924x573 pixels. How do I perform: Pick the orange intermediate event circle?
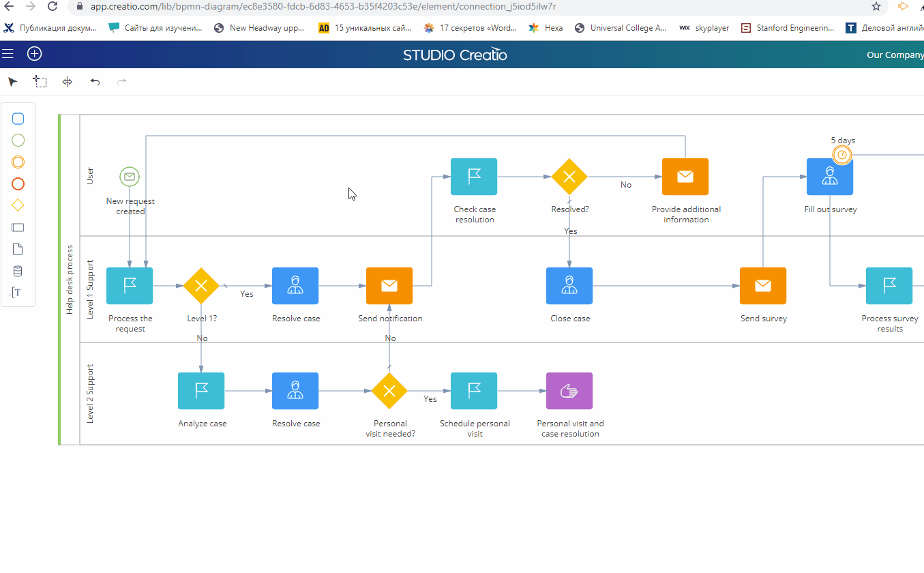pos(18,162)
